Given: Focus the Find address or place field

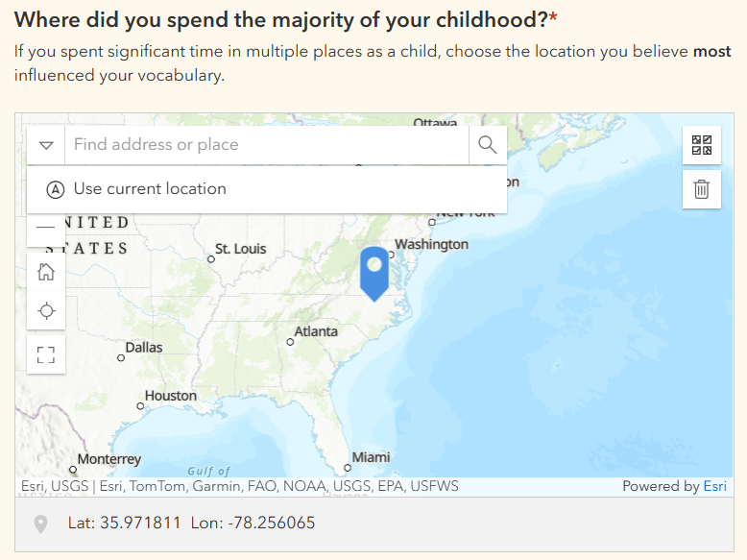Looking at the screenshot, I should click(266, 145).
